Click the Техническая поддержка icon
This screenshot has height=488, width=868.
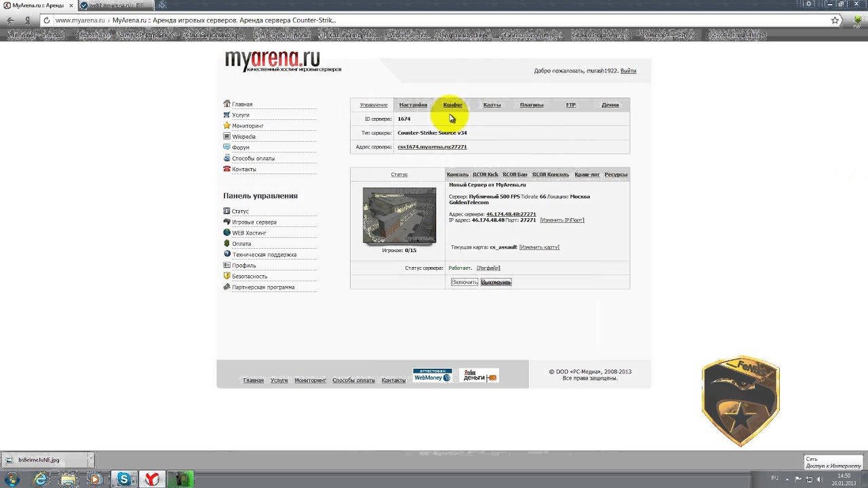click(227, 254)
